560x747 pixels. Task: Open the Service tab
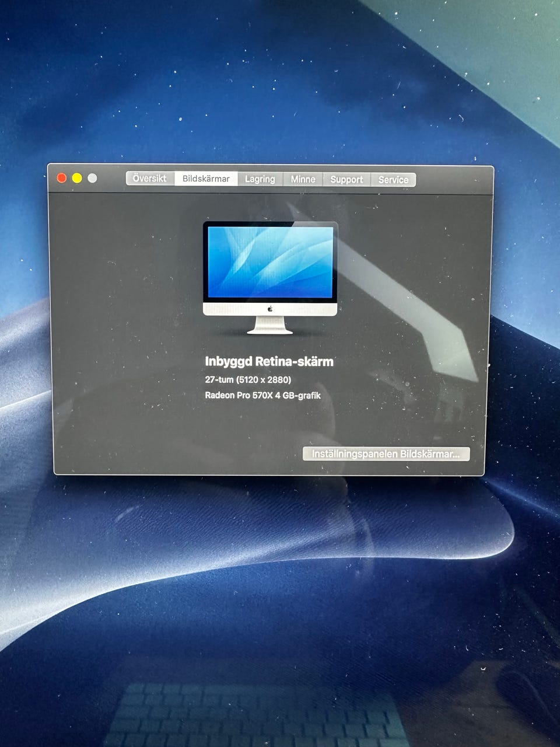pos(393,180)
